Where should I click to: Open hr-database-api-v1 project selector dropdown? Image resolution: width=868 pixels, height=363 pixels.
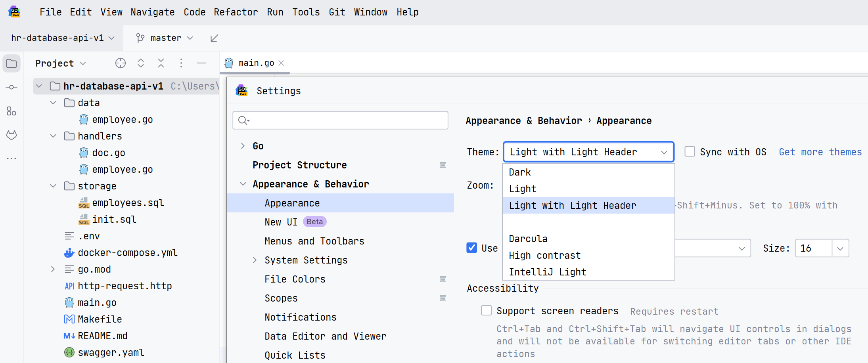coord(63,38)
